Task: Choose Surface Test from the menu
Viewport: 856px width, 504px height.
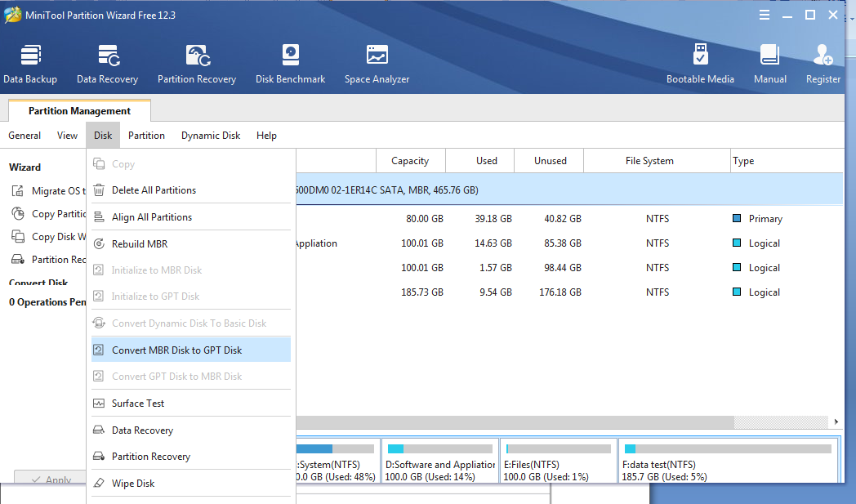Action: pos(191,403)
